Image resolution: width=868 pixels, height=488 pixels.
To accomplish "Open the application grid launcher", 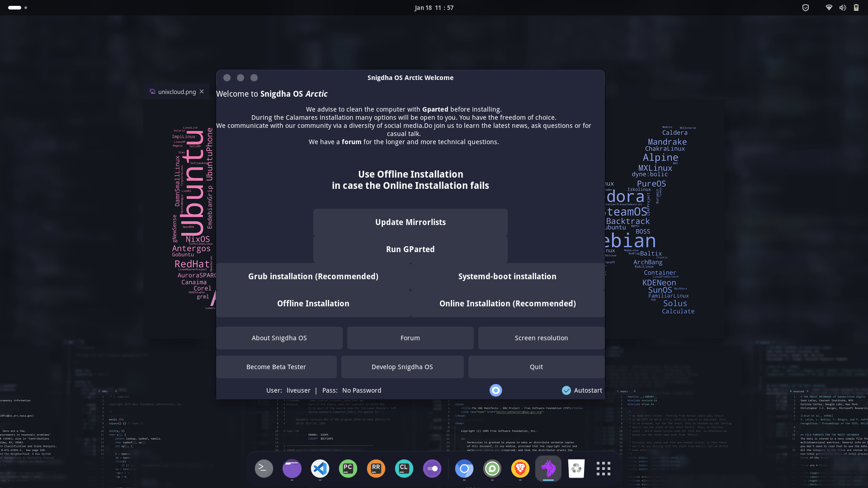I will pos(604,469).
